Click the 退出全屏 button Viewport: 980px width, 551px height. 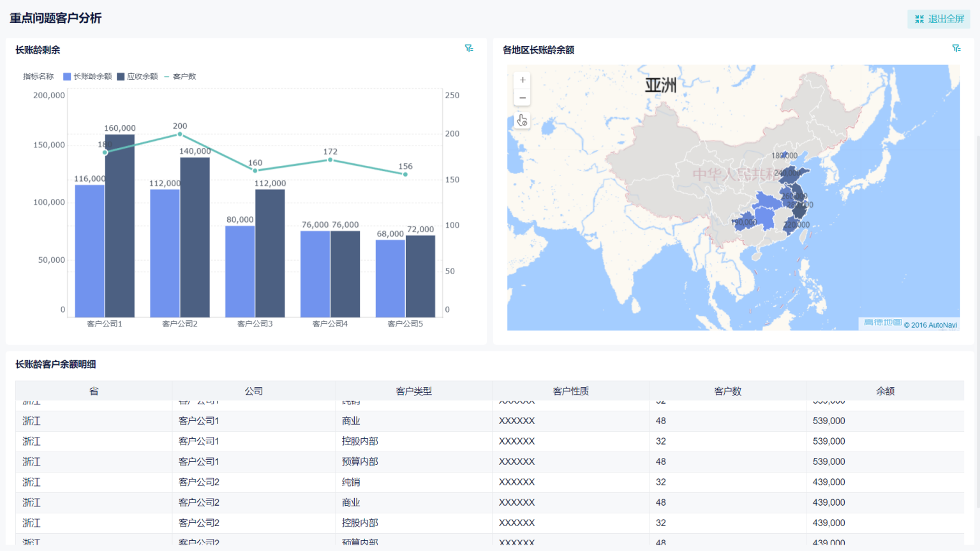point(939,19)
